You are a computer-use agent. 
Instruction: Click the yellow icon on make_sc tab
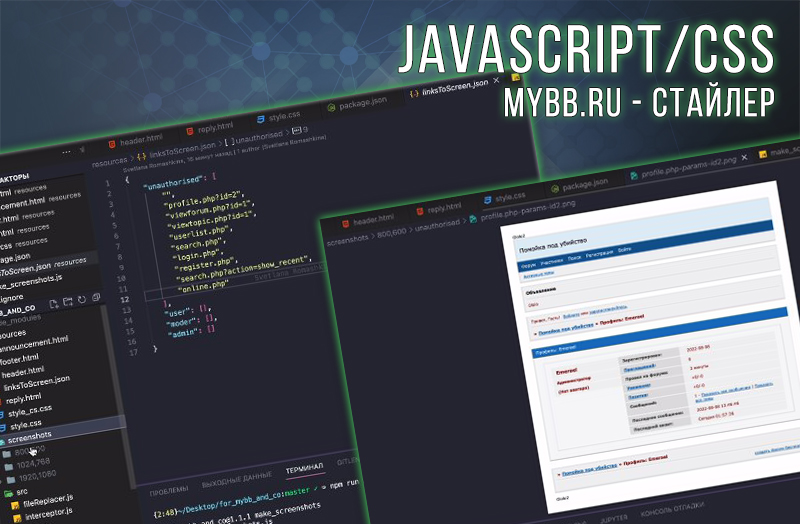pos(763,154)
